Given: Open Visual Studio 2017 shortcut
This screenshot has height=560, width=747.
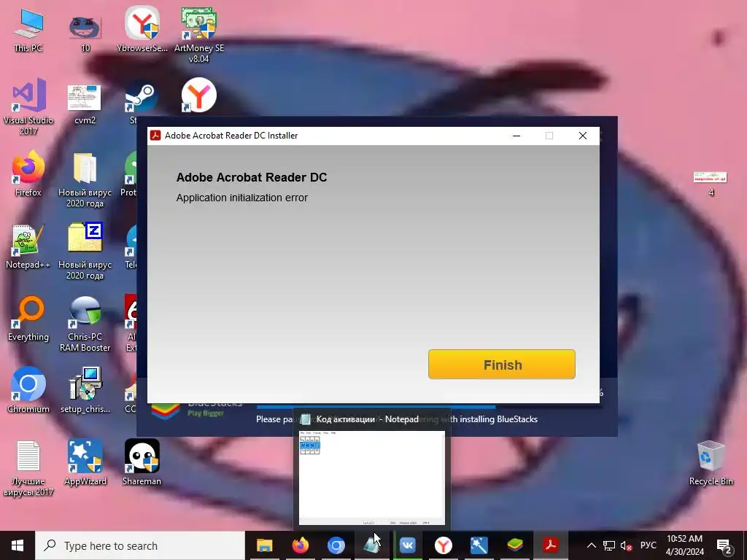Looking at the screenshot, I should 28,106.
